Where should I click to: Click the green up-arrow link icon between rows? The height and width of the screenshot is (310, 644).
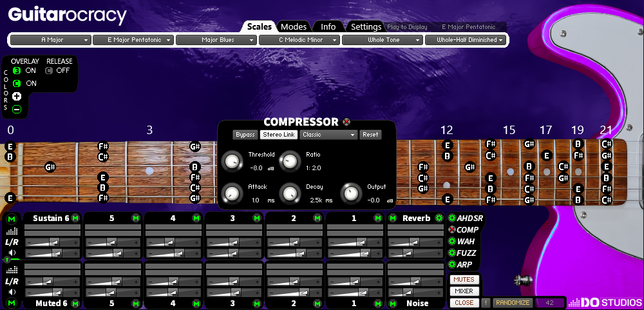coord(7,260)
